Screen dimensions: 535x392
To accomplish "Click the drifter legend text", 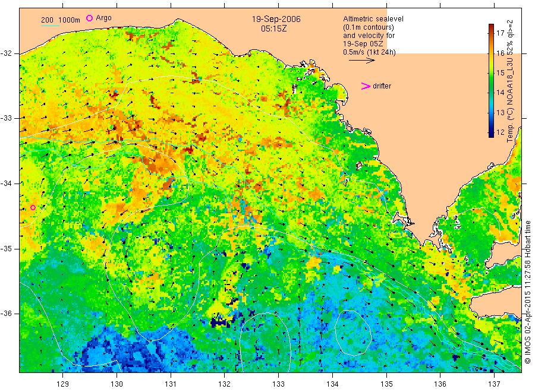I will 382,86.
